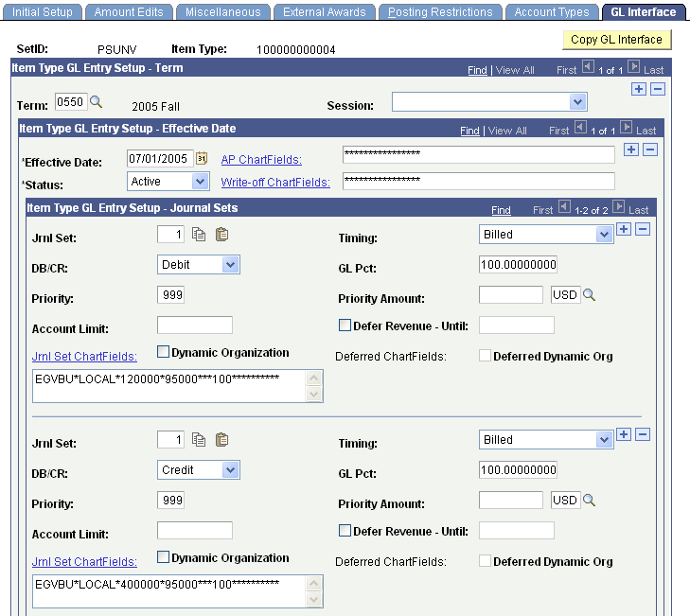Image resolution: width=690 pixels, height=616 pixels.
Task: Paste into the Debit journal set row
Action: [221, 235]
